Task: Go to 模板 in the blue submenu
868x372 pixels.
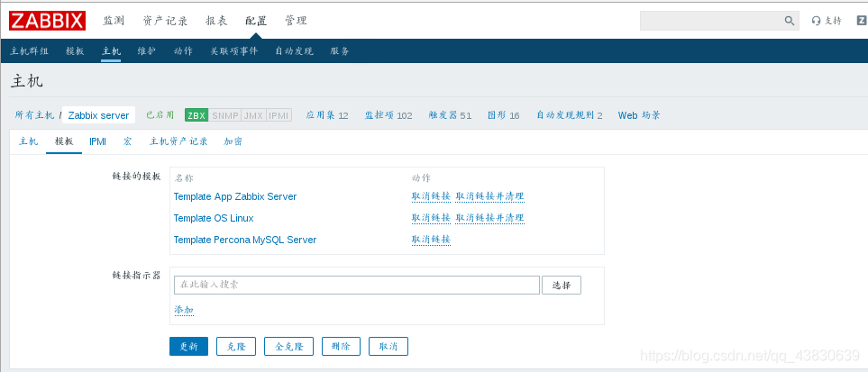Action: [x=75, y=51]
